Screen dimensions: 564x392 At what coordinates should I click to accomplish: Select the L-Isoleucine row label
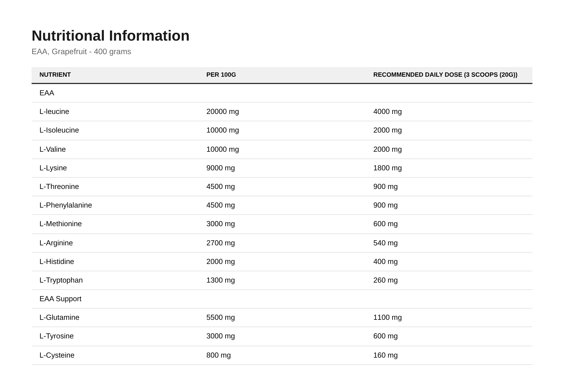59,130
